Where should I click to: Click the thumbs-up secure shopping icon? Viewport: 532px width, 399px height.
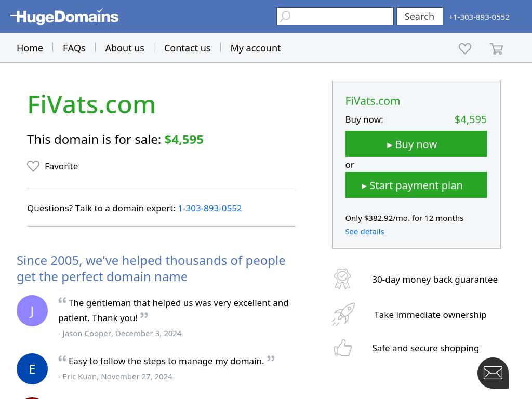[x=342, y=348]
